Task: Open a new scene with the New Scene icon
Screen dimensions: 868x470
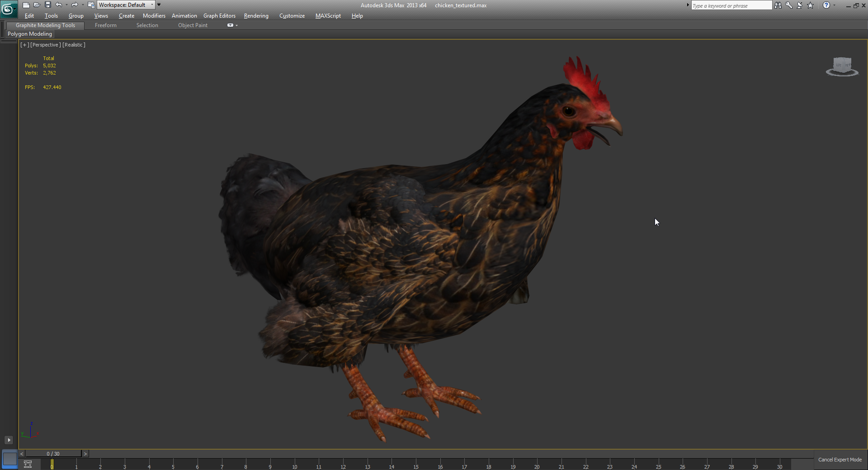Action: (x=26, y=5)
